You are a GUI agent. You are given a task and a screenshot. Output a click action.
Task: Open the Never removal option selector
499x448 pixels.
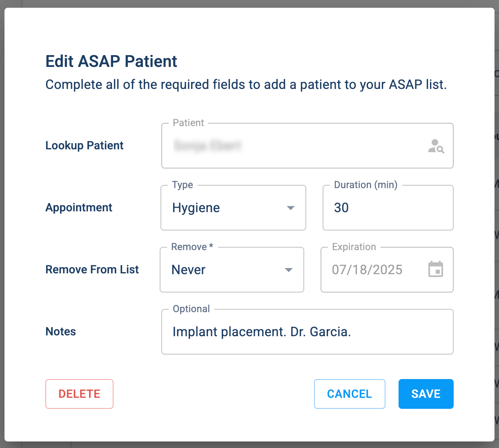(x=232, y=270)
